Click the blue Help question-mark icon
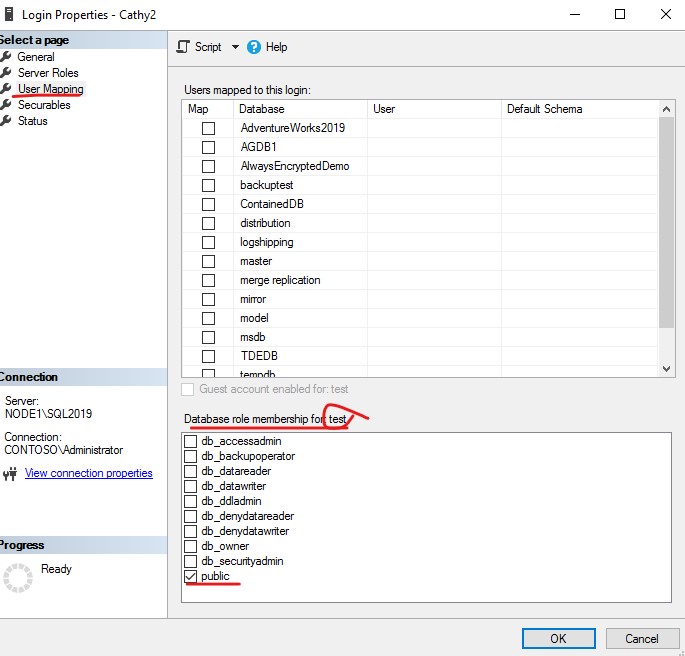This screenshot has width=685, height=656. [254, 47]
